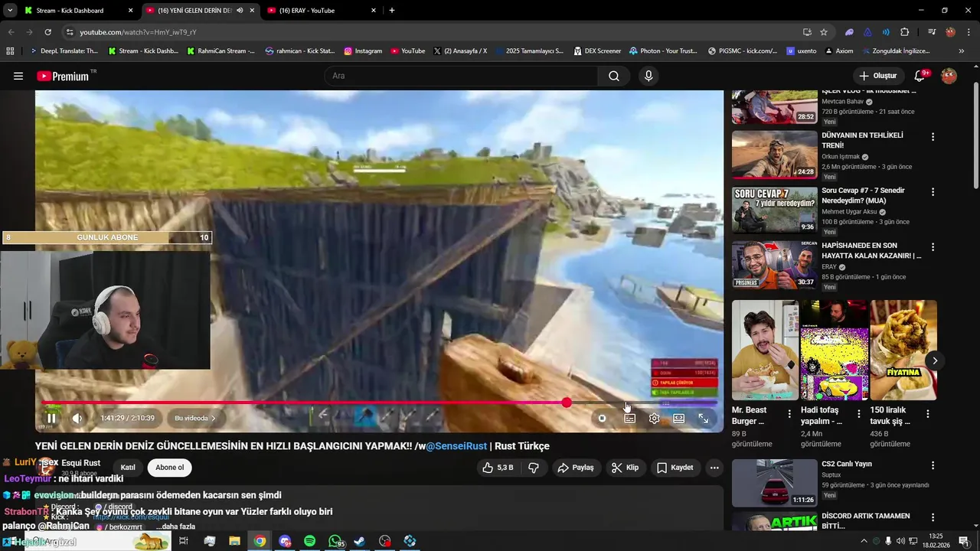The width and height of the screenshot is (980, 551).
Task: Open options for CS2 Canlı Yayın video
Action: pyautogui.click(x=933, y=465)
